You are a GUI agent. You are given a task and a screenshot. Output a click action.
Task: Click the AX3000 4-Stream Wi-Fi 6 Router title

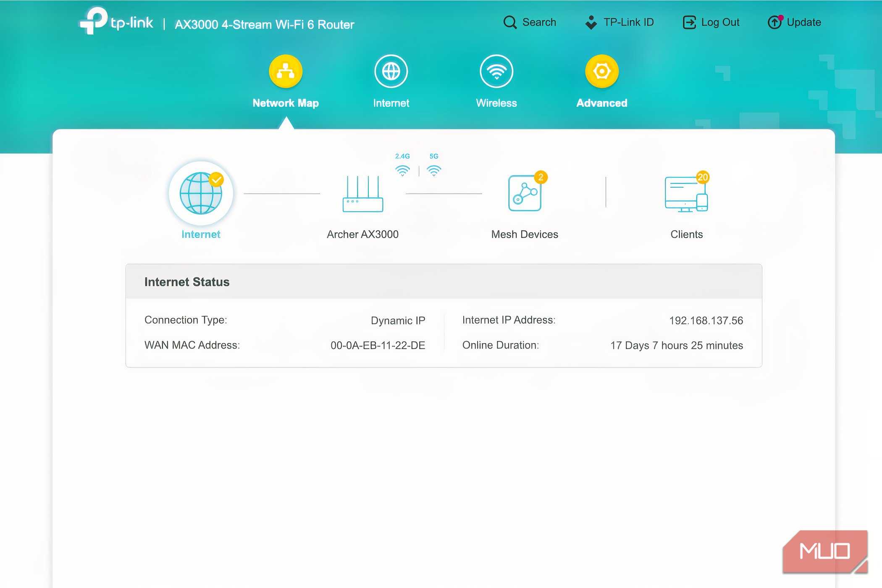(x=264, y=24)
